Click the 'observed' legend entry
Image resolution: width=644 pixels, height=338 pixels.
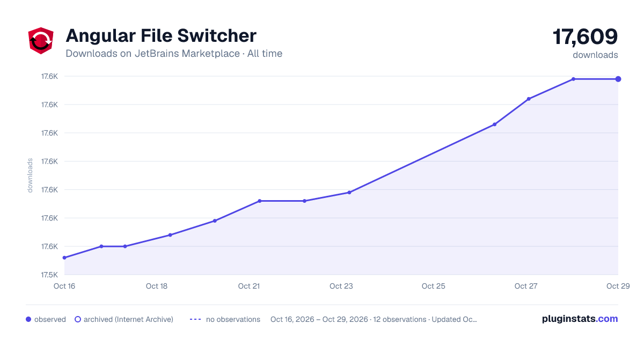(46, 319)
